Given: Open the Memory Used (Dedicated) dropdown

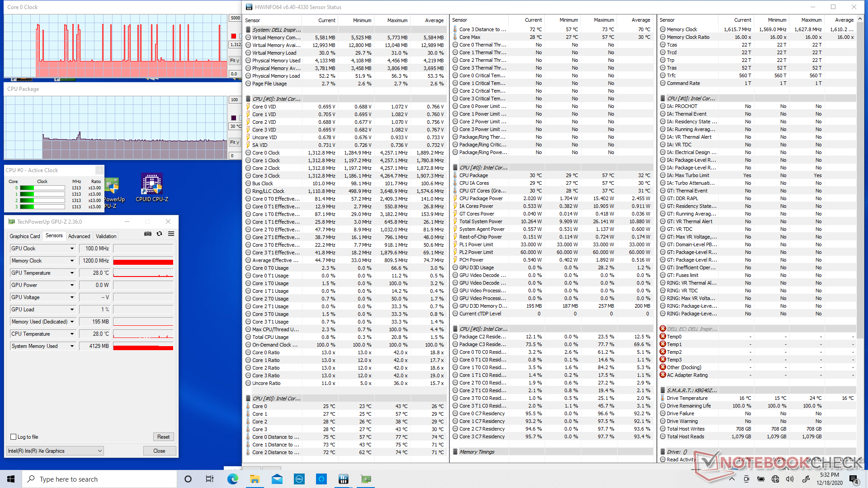Looking at the screenshot, I should tap(72, 322).
